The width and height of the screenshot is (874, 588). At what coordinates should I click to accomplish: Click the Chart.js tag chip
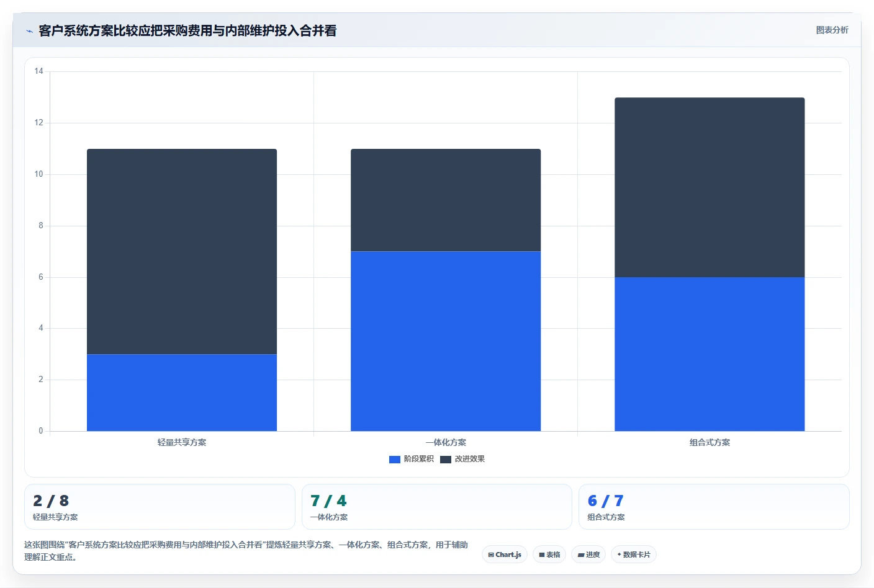coord(505,555)
